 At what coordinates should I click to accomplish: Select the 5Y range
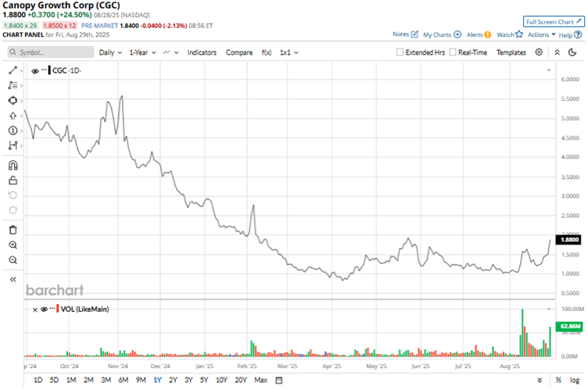(204, 381)
